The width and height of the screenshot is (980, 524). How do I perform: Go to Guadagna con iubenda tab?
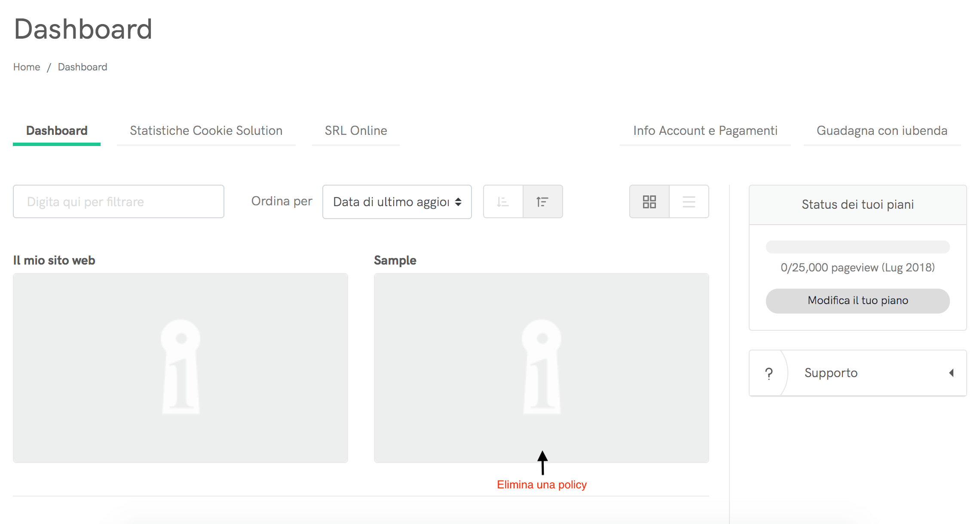pyautogui.click(x=882, y=131)
